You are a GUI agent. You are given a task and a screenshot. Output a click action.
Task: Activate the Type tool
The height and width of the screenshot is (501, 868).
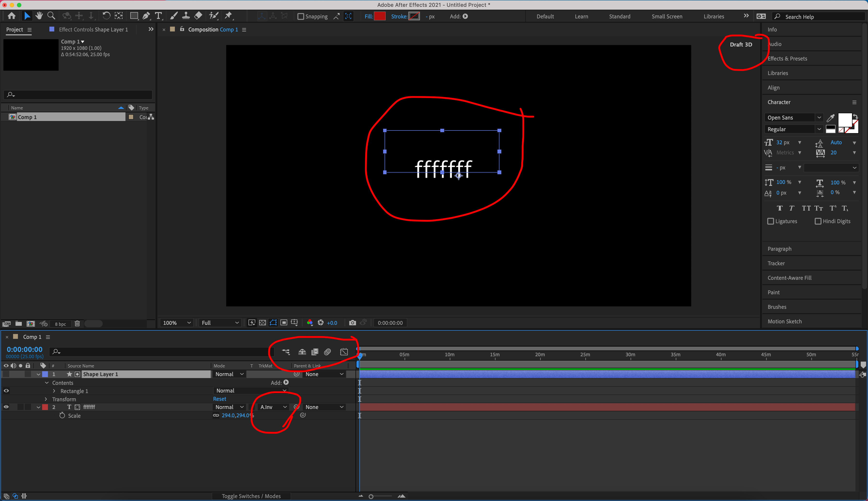pyautogui.click(x=158, y=16)
